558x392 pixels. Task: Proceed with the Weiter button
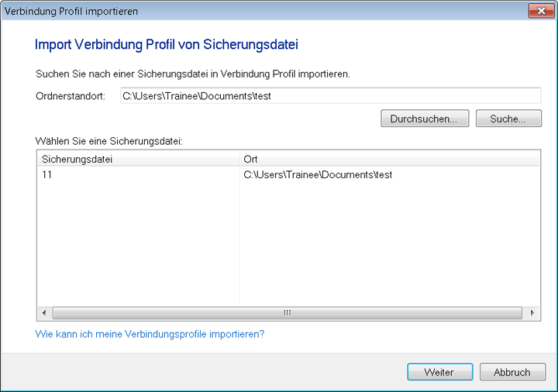click(x=440, y=372)
